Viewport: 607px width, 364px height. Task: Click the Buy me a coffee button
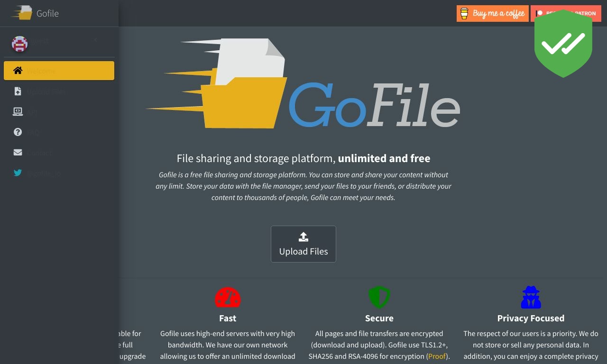tap(493, 13)
